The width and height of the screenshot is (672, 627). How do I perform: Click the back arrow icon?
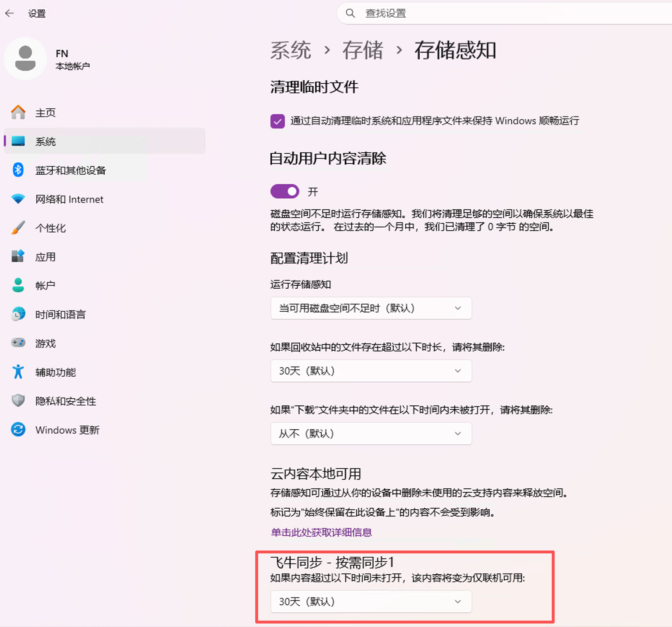[x=10, y=13]
